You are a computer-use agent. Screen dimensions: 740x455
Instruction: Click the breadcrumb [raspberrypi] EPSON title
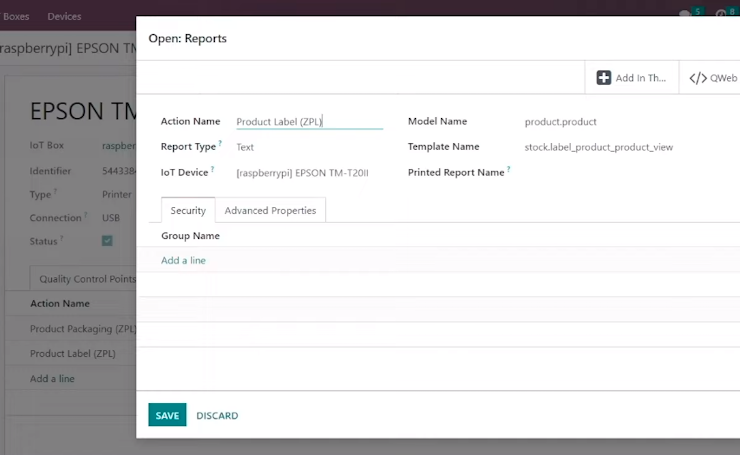click(68, 48)
